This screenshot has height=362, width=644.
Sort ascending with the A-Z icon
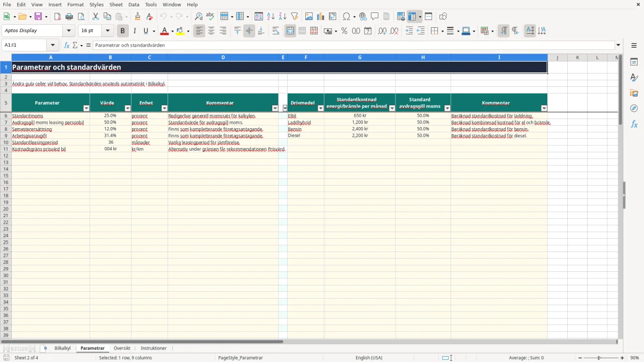pos(271,17)
